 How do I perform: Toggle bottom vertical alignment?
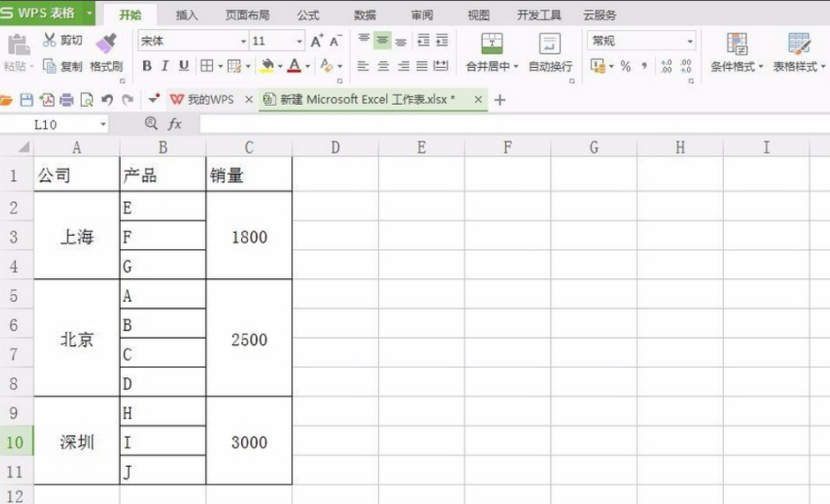pyautogui.click(x=401, y=41)
